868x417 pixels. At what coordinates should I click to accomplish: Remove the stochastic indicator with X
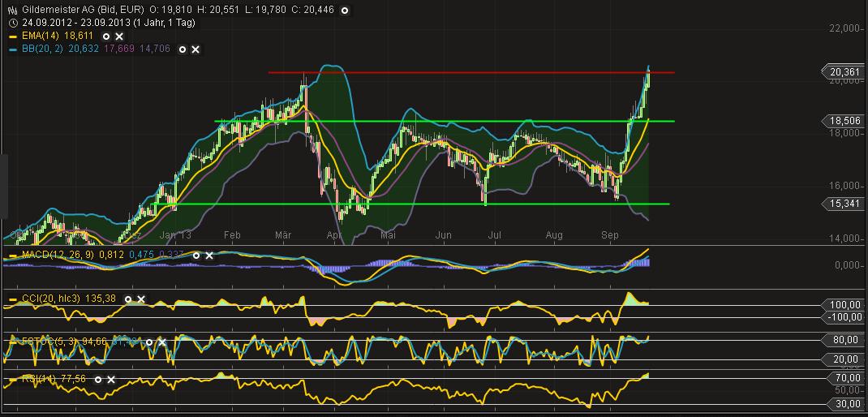pyautogui.click(x=161, y=342)
